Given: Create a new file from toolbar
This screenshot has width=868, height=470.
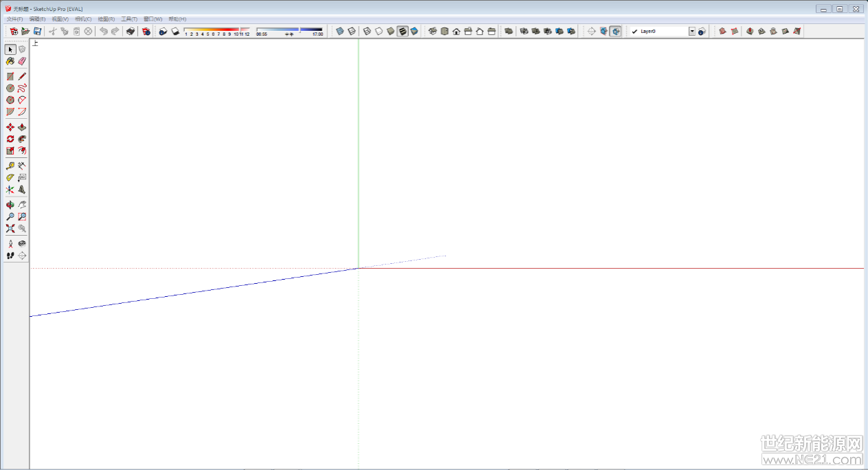Looking at the screenshot, I should (x=14, y=31).
